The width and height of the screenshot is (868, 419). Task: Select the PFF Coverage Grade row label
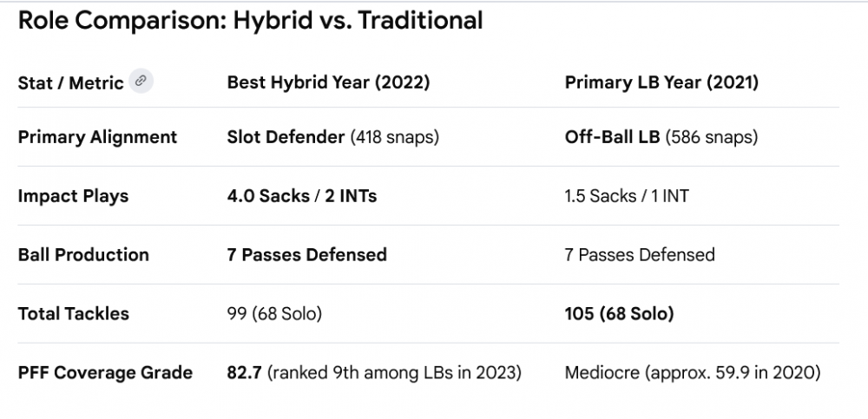click(x=105, y=373)
